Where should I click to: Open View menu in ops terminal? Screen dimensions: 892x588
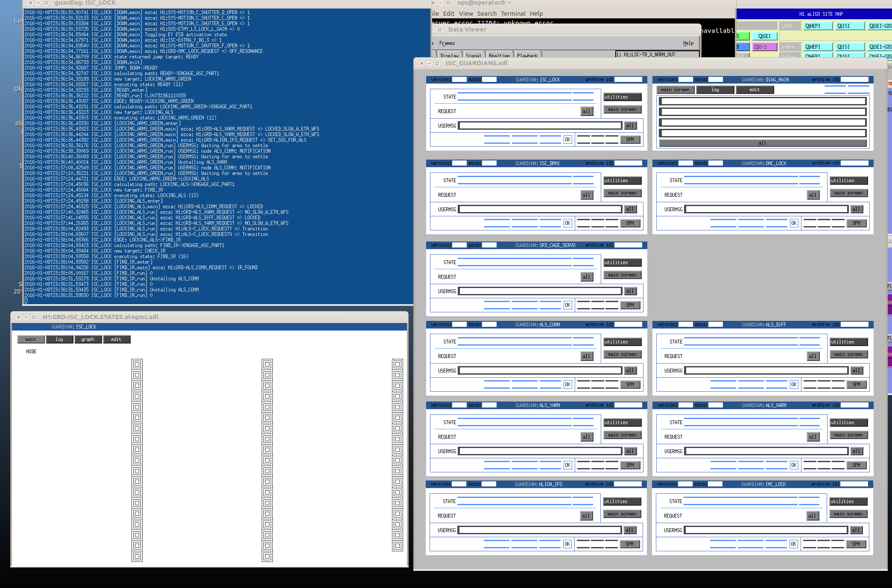(466, 14)
